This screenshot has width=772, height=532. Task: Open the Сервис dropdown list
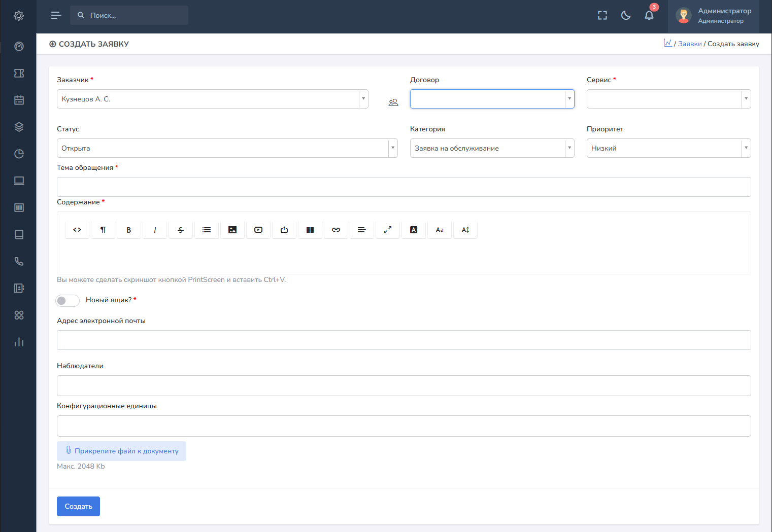(x=668, y=99)
